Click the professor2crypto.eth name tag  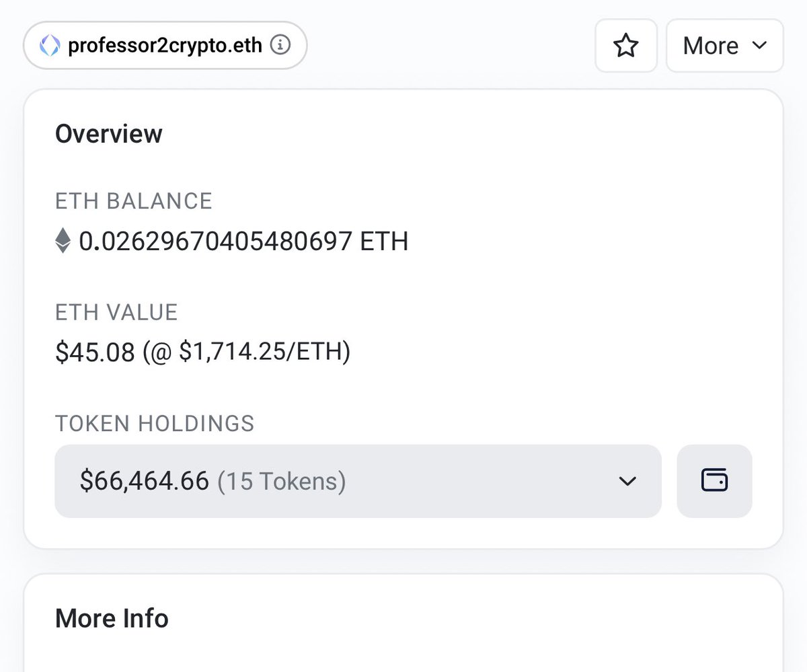[165, 46]
